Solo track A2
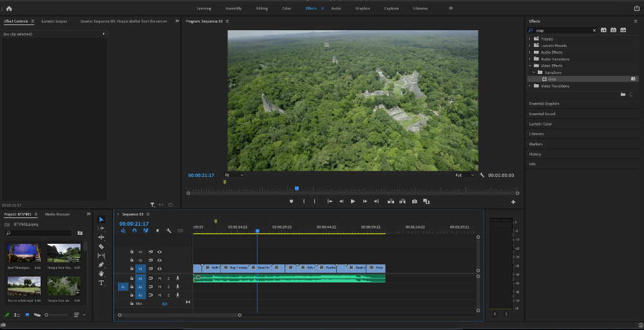Image resolution: width=644 pixels, height=330 pixels. tap(168, 287)
